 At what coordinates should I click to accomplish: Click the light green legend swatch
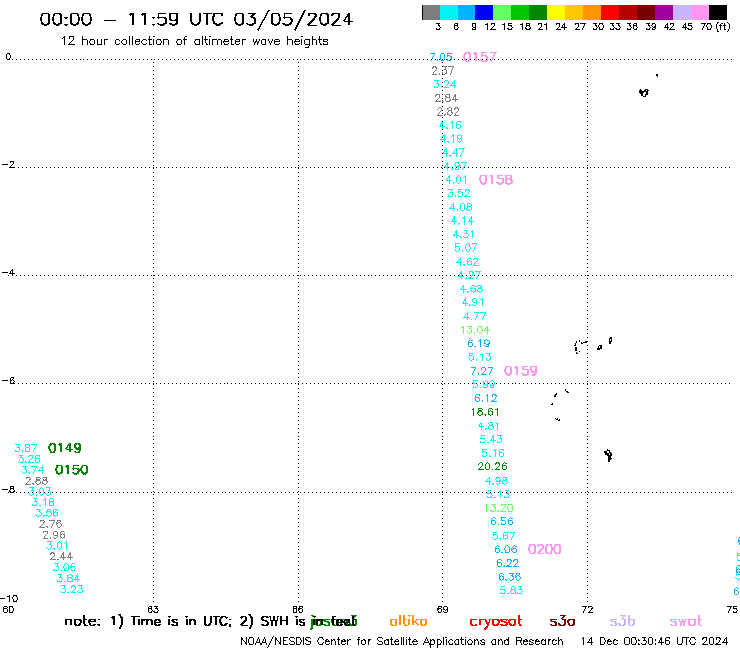(502, 12)
